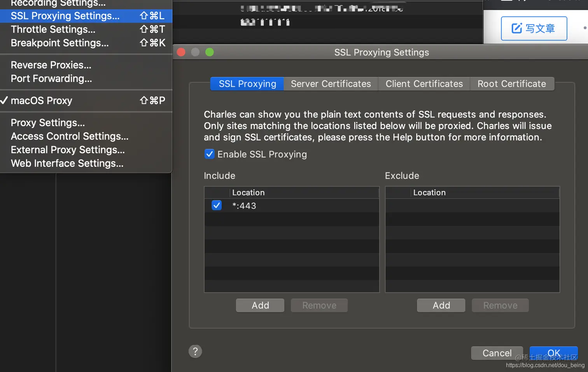Choose Port Forwarding menu entry
Image resolution: width=588 pixels, height=372 pixels.
[86, 79]
